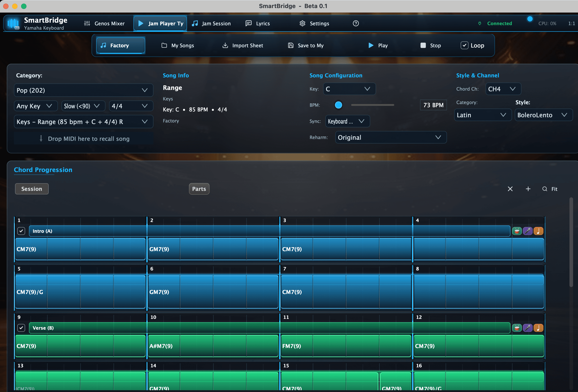The width and height of the screenshot is (578, 392).
Task: Select the Factory songs tab
Action: click(x=120, y=45)
